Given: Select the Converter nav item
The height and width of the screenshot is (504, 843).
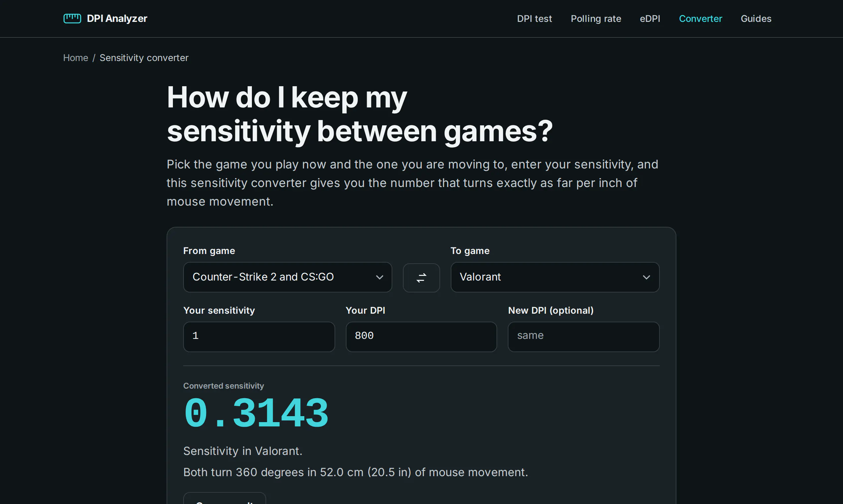Looking at the screenshot, I should [701, 19].
